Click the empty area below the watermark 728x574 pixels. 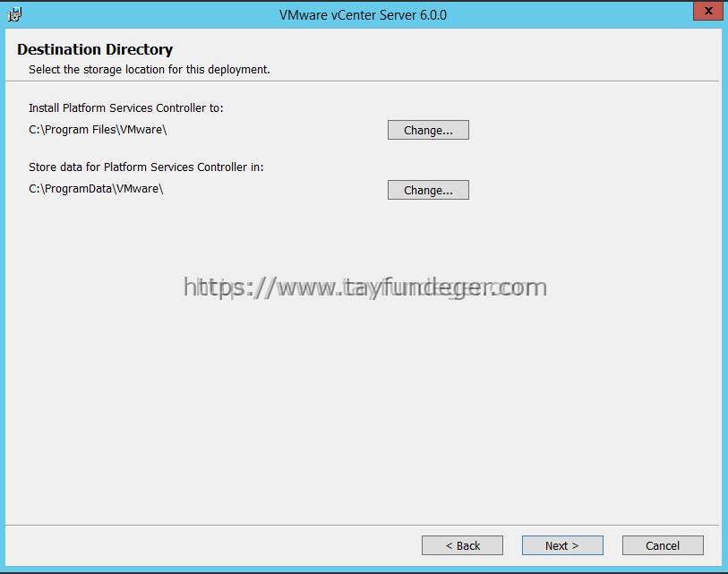pos(362,408)
